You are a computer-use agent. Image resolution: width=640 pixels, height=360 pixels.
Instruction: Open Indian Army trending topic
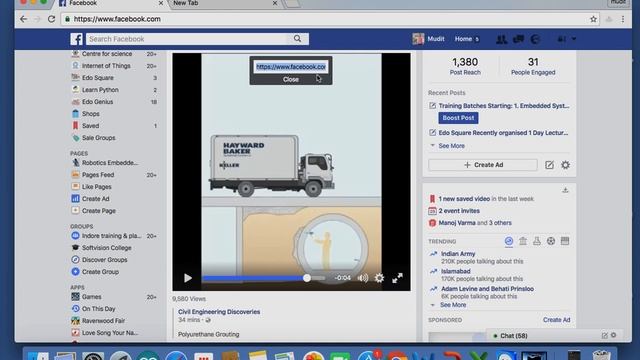pos(458,254)
